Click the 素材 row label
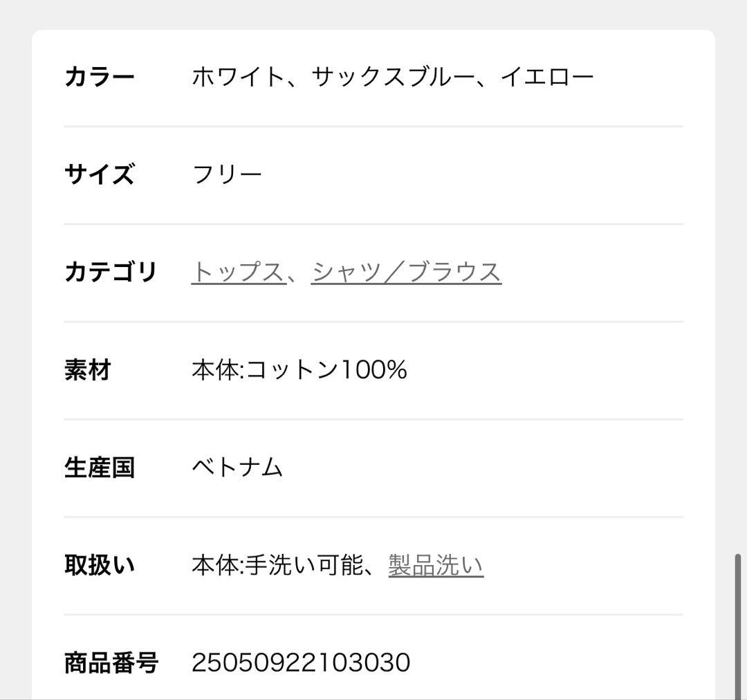This screenshot has width=747, height=700. point(86,371)
